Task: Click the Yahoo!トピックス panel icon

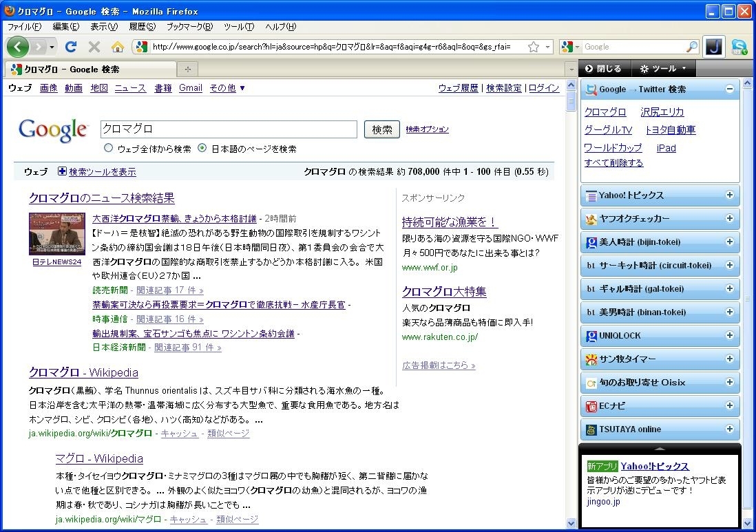Action: coord(591,195)
